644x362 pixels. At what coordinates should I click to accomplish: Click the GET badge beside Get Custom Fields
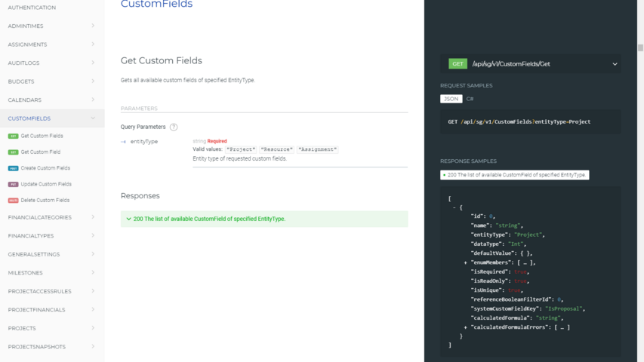pos(13,136)
